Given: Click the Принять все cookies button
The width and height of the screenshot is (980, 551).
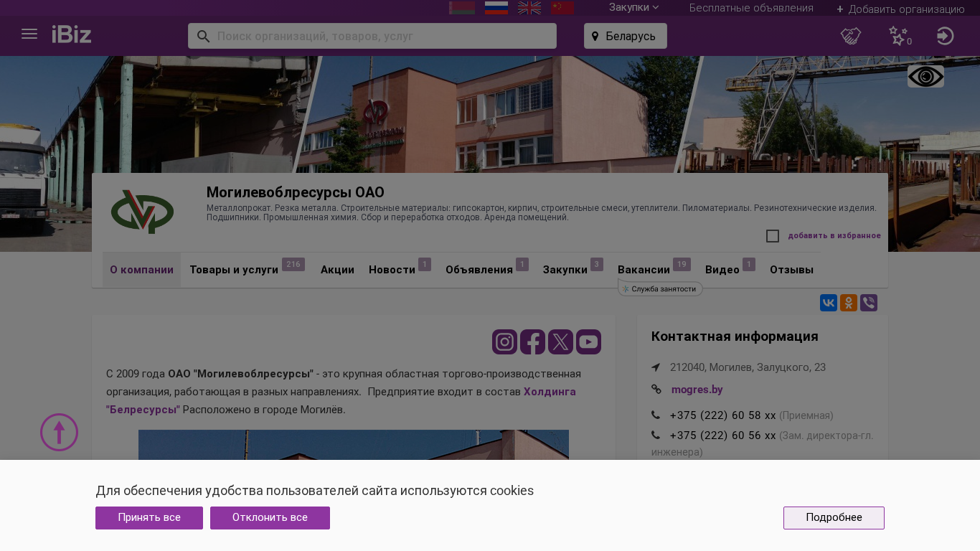Looking at the screenshot, I should [149, 518].
